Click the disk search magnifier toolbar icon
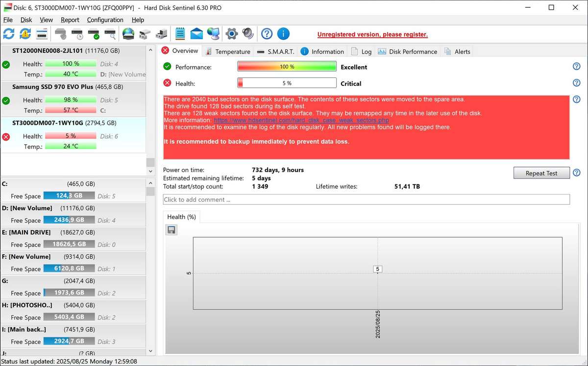Image resolution: width=588 pixels, height=366 pixels. tap(111, 33)
